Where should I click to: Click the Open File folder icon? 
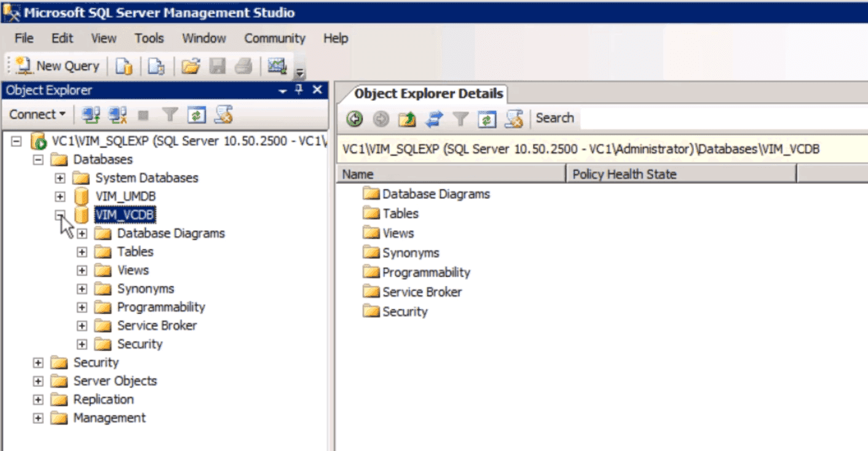click(191, 66)
